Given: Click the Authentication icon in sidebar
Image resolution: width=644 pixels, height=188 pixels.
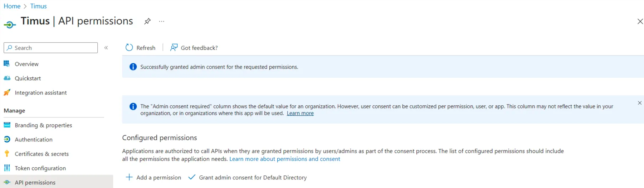Looking at the screenshot, I should (x=7, y=139).
